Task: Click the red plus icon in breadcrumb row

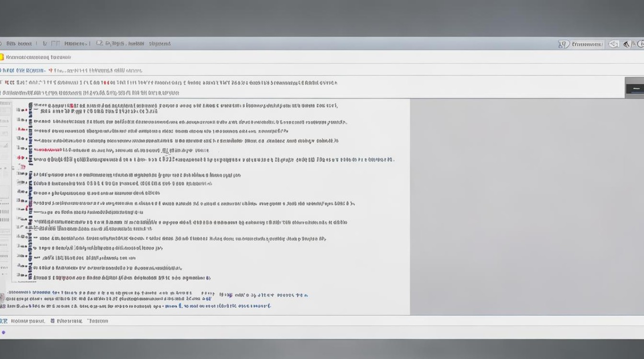Action: click(50, 70)
